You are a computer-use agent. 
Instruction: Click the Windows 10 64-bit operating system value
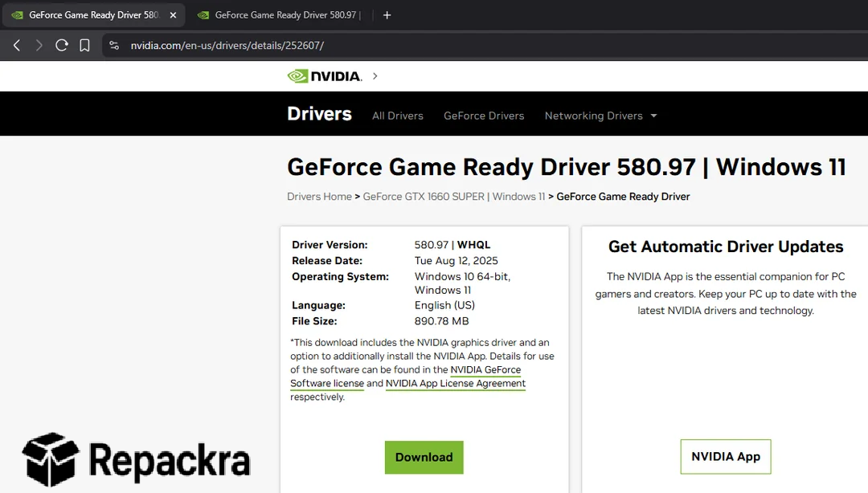click(x=462, y=283)
